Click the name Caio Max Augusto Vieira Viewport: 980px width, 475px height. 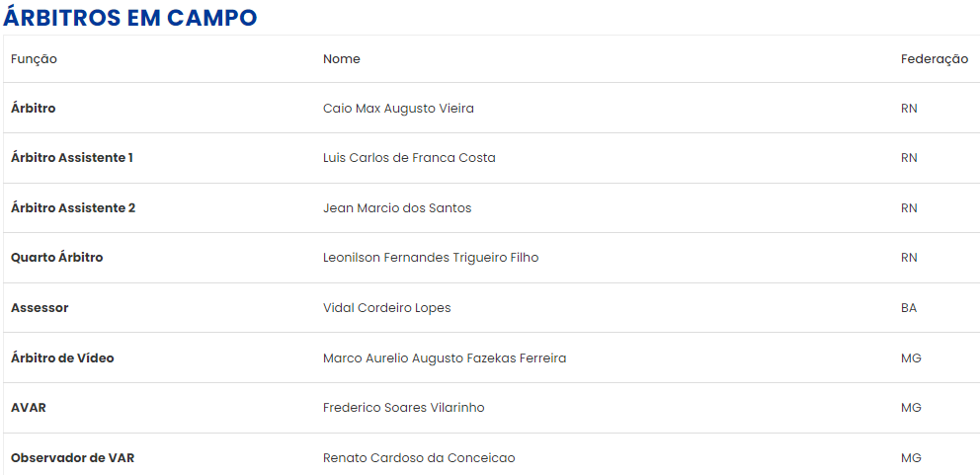398,108
